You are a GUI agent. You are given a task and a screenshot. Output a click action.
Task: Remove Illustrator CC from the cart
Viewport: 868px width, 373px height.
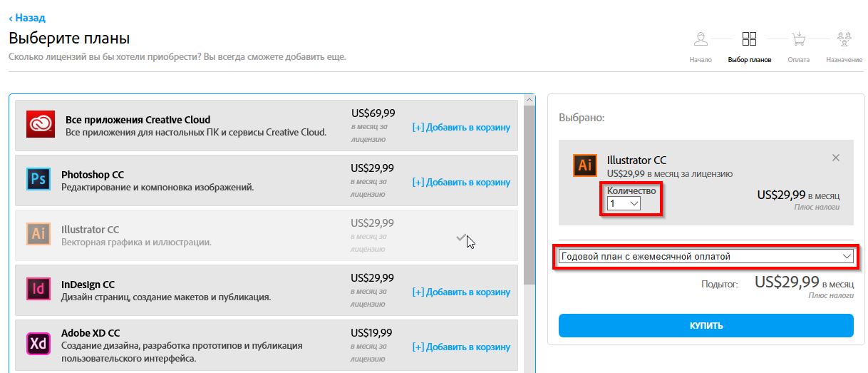coord(836,158)
